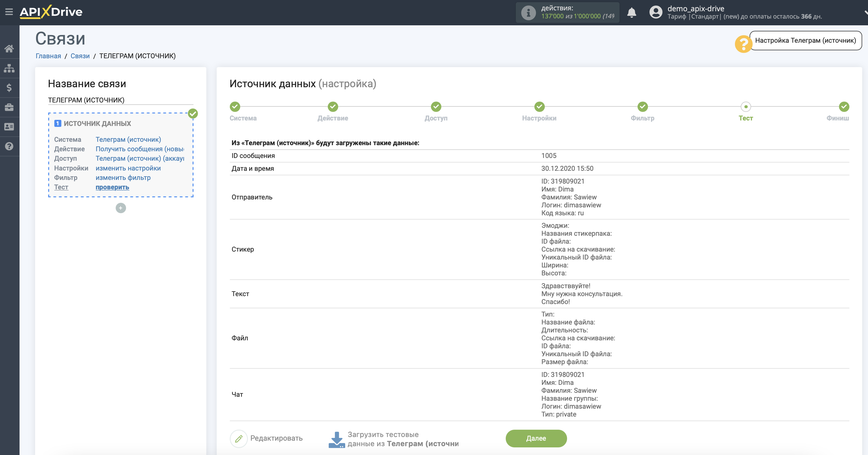The width and height of the screenshot is (868, 455).
Task: Open the connections sitemap sidebar icon
Action: [x=9, y=68]
